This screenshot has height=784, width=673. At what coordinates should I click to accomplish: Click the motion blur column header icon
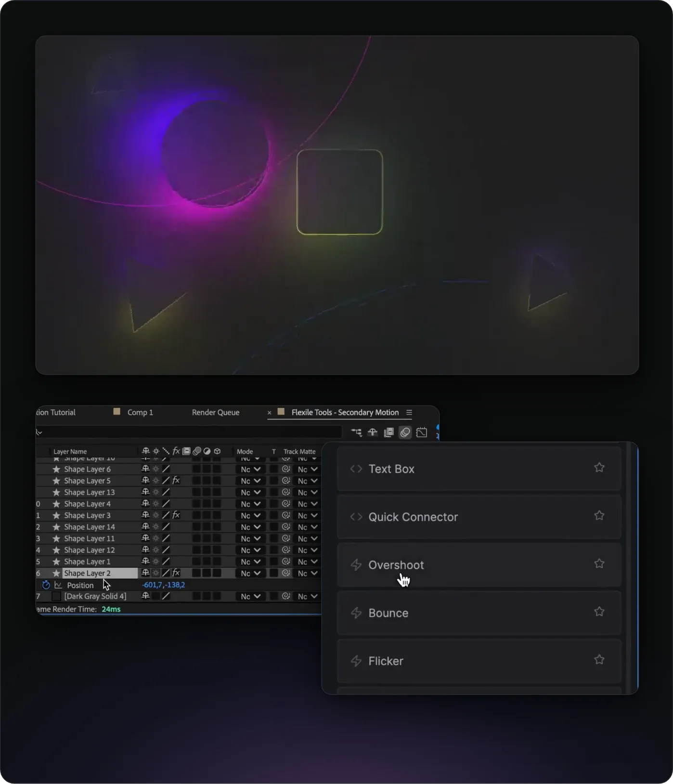197,451
